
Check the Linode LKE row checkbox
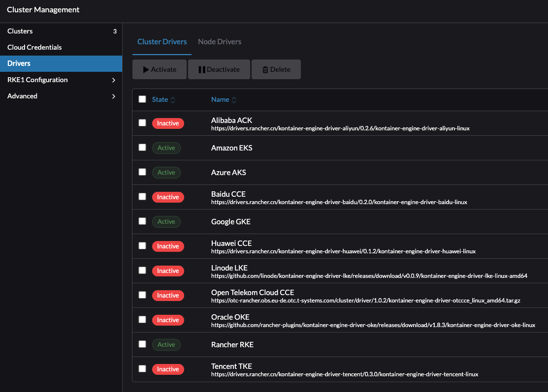point(142,271)
